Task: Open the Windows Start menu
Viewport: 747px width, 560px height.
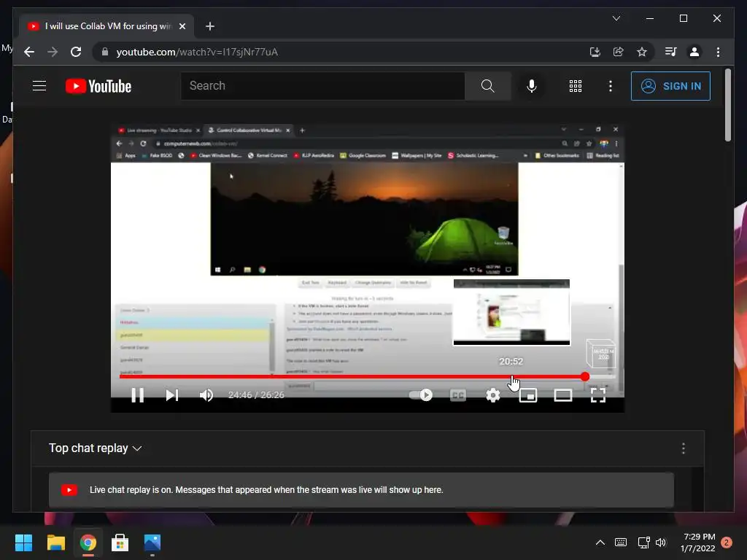Action: click(x=23, y=542)
